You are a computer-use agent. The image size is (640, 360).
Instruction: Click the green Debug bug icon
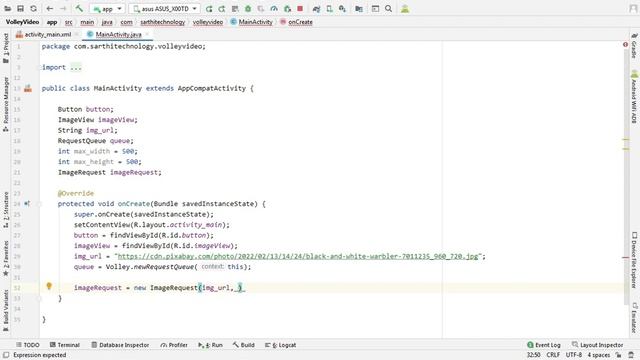[x=248, y=9]
